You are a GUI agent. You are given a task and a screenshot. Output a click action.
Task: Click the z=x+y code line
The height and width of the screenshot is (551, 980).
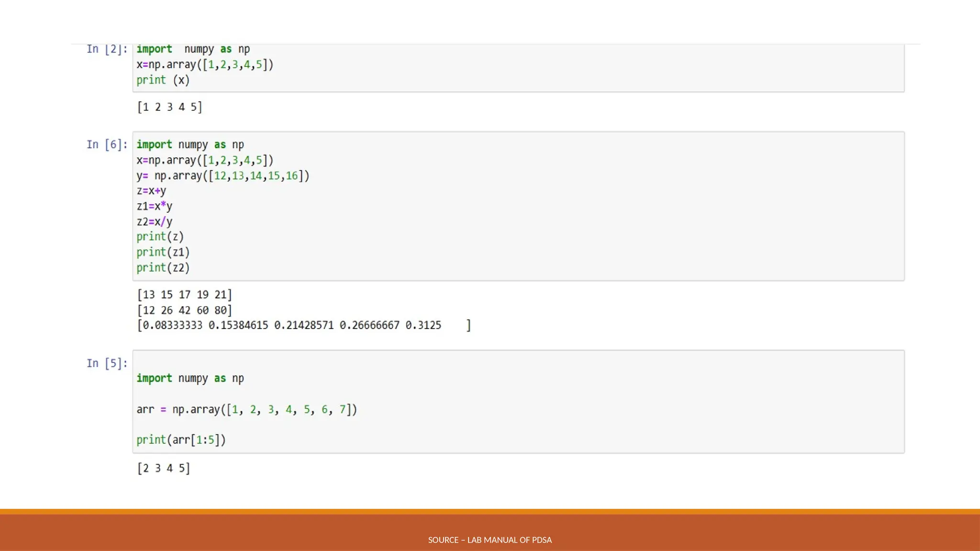coord(151,191)
